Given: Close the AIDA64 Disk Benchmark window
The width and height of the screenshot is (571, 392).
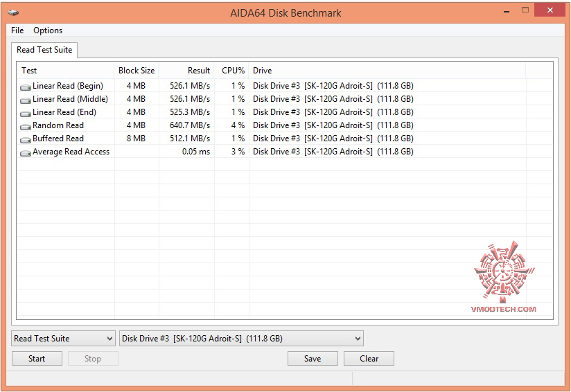Looking at the screenshot, I should [x=550, y=10].
